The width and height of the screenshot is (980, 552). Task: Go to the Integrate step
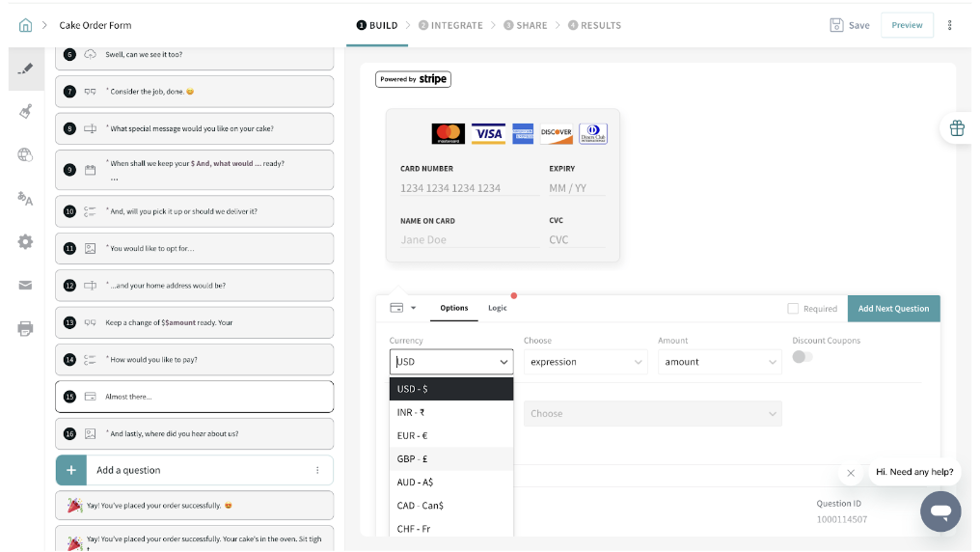[451, 25]
